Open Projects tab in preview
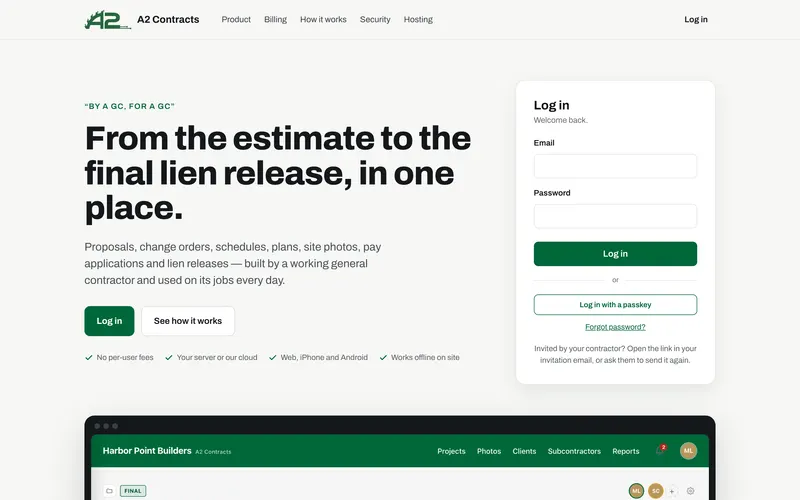 click(451, 451)
